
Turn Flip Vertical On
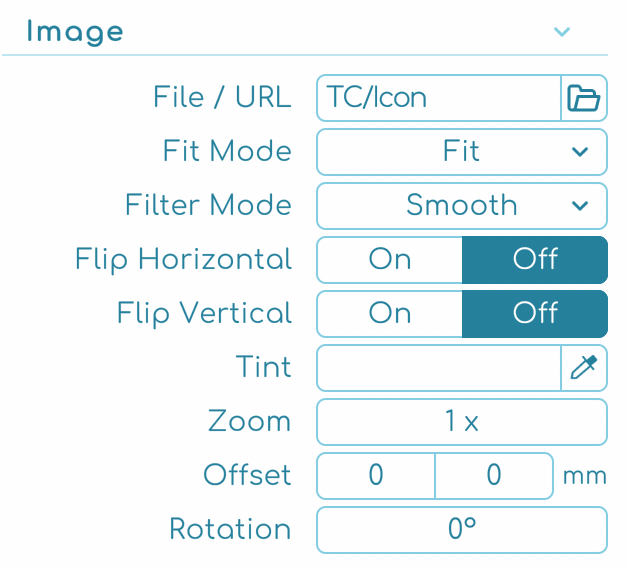[x=390, y=314]
